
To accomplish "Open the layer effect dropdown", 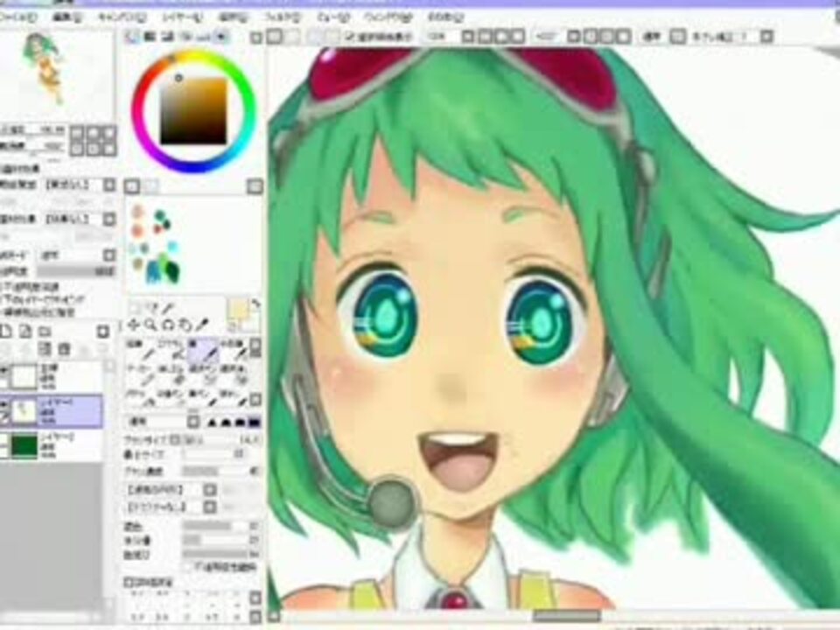I will pyautogui.click(x=108, y=219).
